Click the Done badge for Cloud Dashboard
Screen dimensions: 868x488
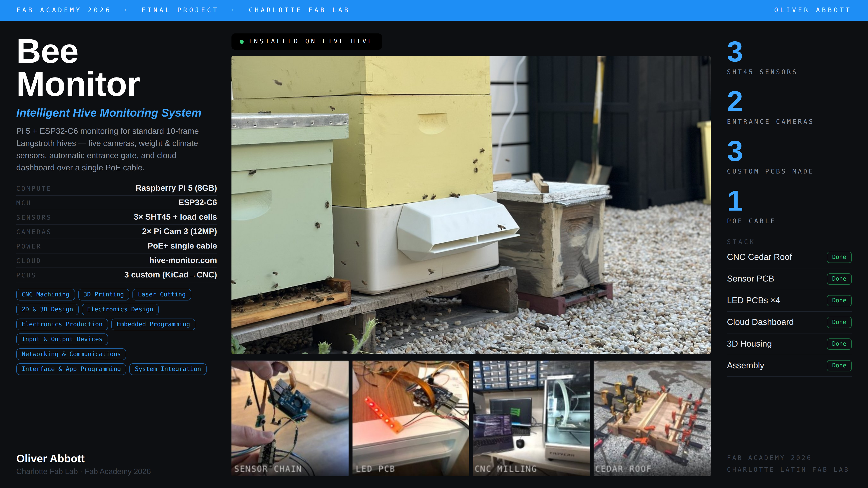[839, 322]
